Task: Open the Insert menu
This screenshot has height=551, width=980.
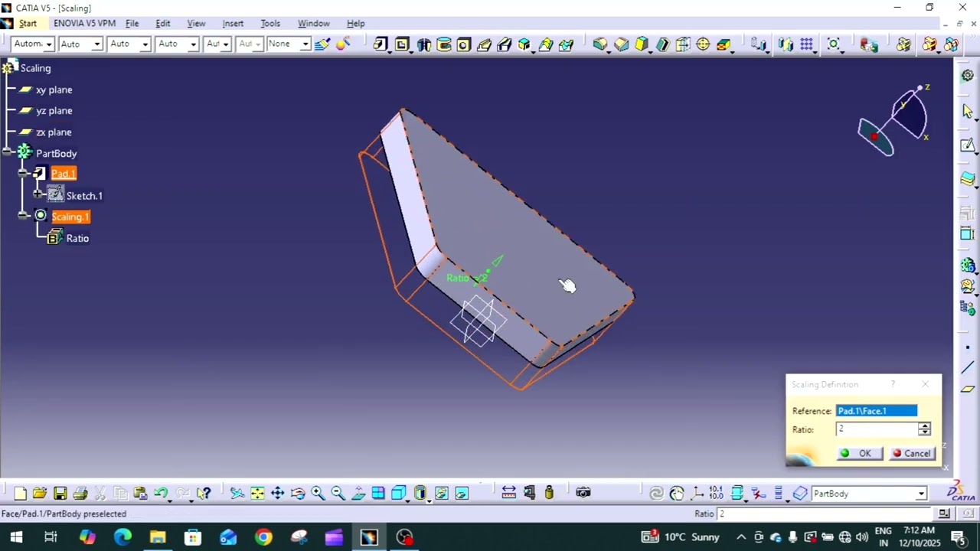Action: tap(233, 24)
